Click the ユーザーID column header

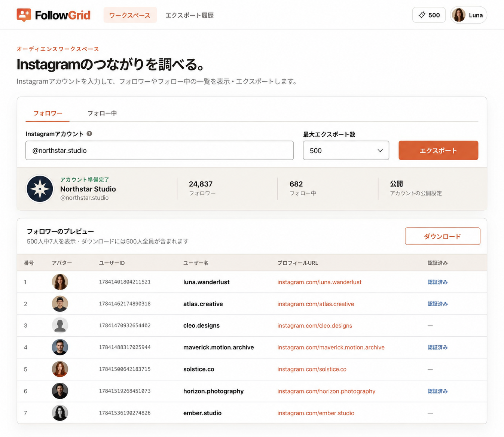[x=112, y=263]
